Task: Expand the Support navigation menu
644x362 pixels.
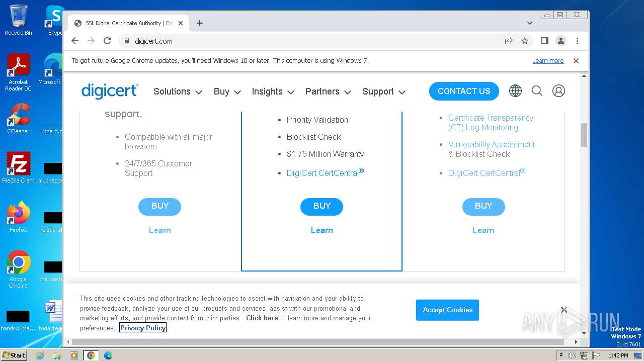Action: pyautogui.click(x=384, y=92)
